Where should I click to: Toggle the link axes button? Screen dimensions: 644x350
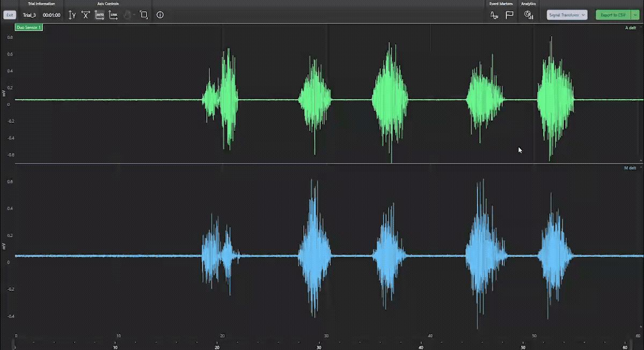pyautogui.click(x=113, y=15)
